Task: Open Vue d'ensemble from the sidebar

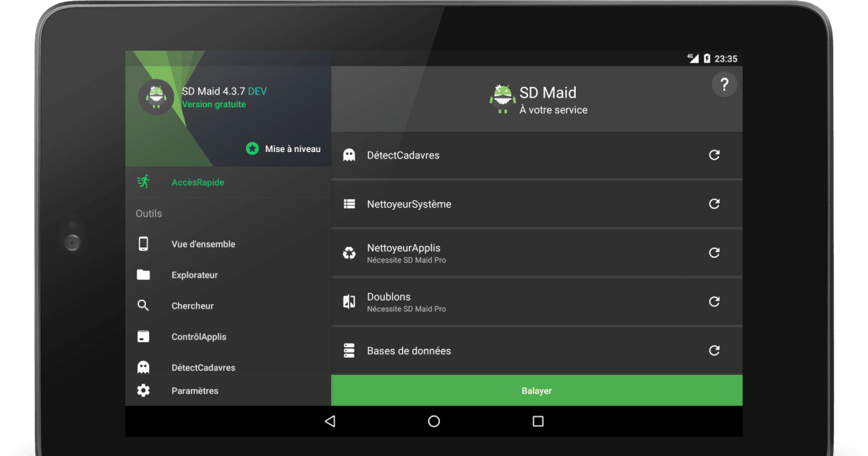Action: point(203,245)
